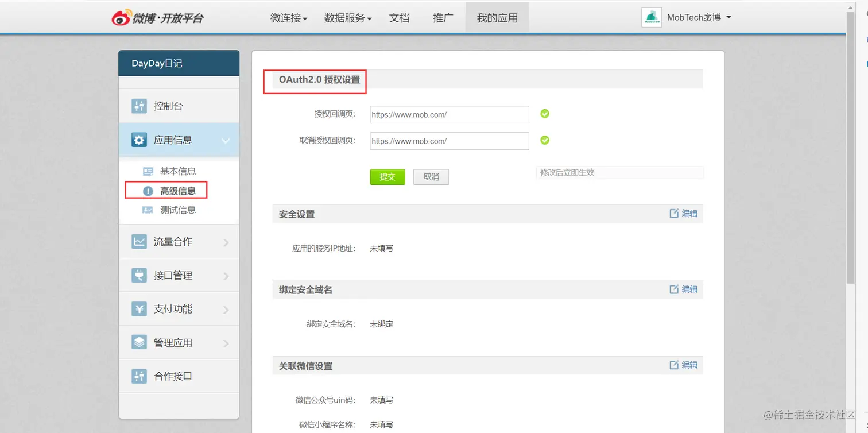Click the 未填写 value for 微信公众号uin码
This screenshot has height=433, width=868.
[381, 400]
